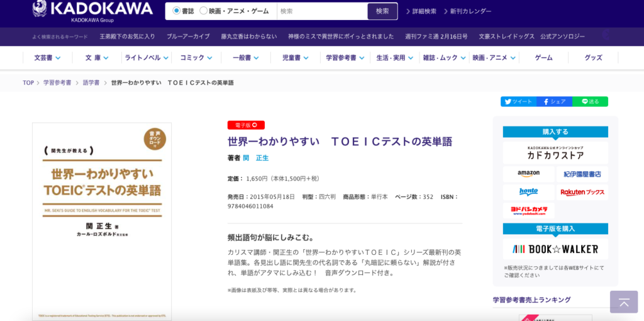Buy at Rakuten ブックス

[x=582, y=192]
